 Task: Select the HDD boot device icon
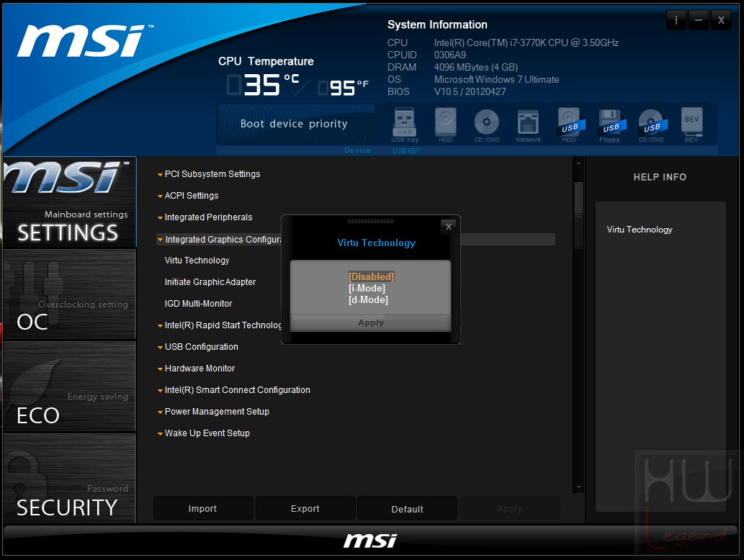tap(446, 125)
